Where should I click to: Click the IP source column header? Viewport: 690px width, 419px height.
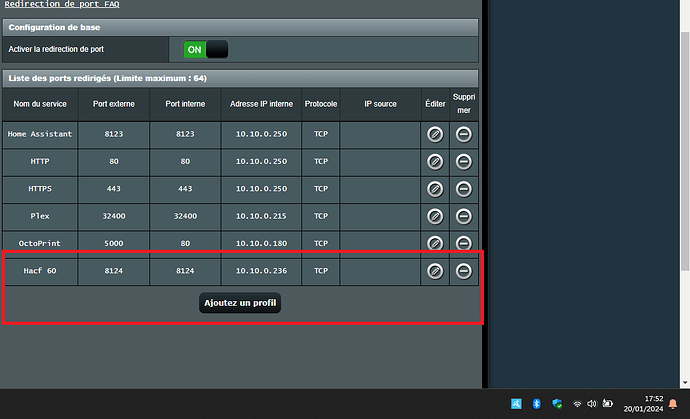(x=380, y=104)
